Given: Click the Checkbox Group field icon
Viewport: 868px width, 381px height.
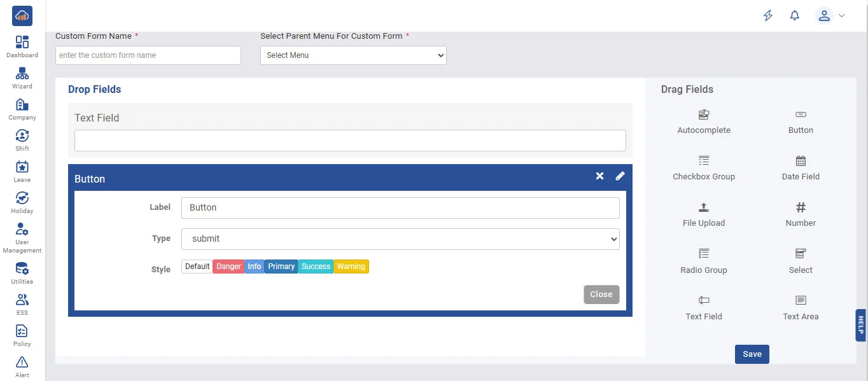Looking at the screenshot, I should coord(703,162).
